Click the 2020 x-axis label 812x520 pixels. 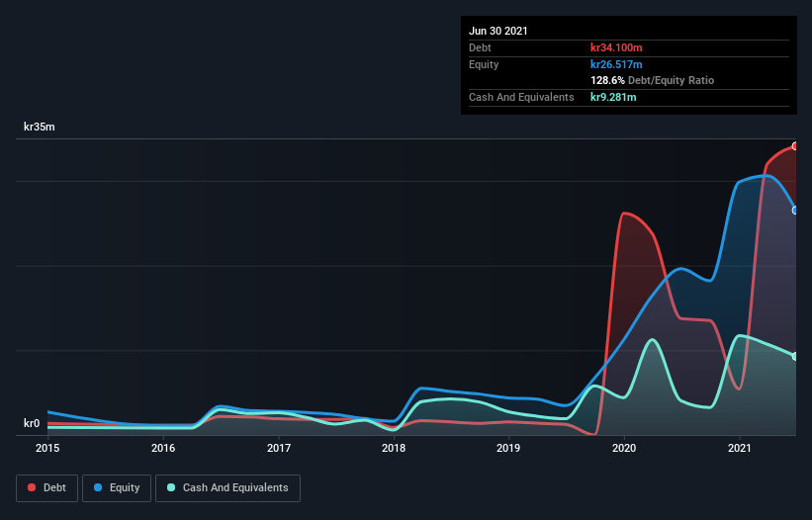pos(624,448)
